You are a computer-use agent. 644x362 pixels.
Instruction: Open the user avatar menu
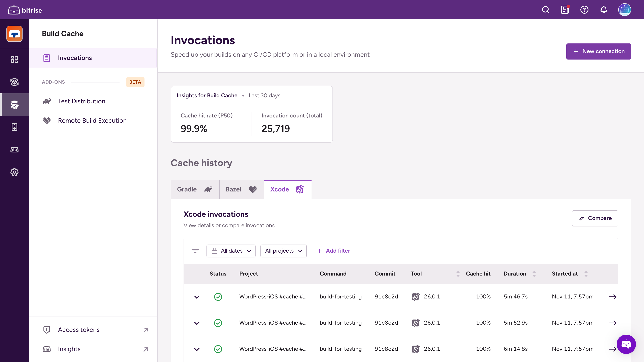click(624, 10)
